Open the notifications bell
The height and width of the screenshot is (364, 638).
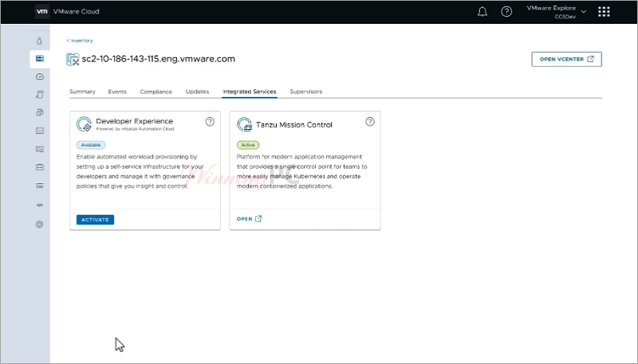tap(482, 12)
